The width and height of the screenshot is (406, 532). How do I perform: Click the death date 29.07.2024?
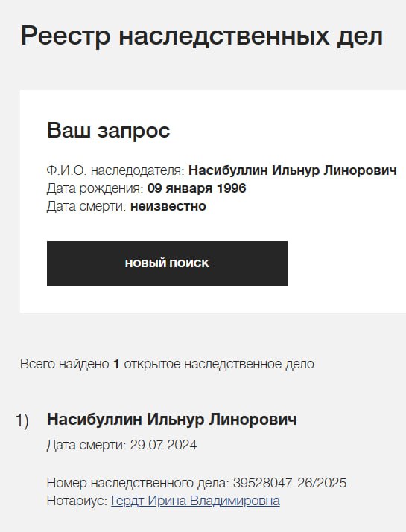pos(163,445)
